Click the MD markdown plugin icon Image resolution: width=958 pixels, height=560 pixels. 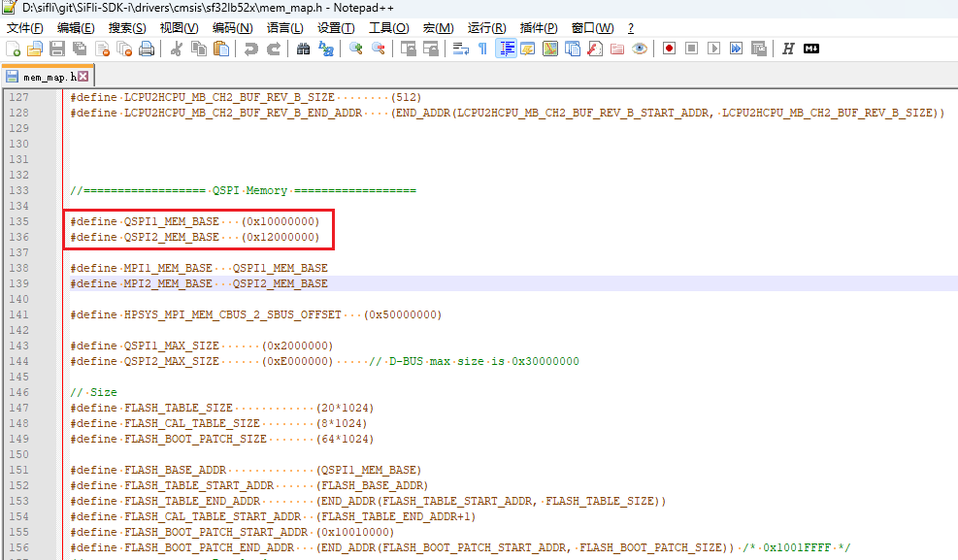point(811,49)
